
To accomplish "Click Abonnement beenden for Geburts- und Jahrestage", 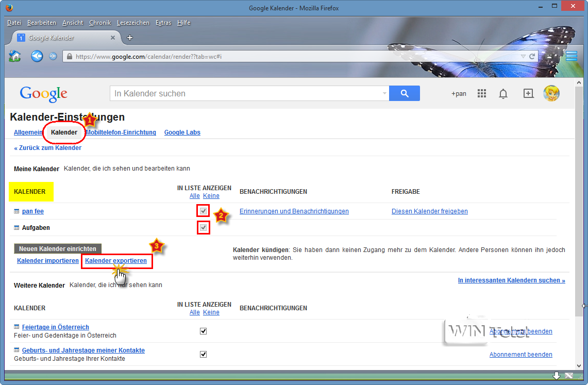I will pos(521,354).
